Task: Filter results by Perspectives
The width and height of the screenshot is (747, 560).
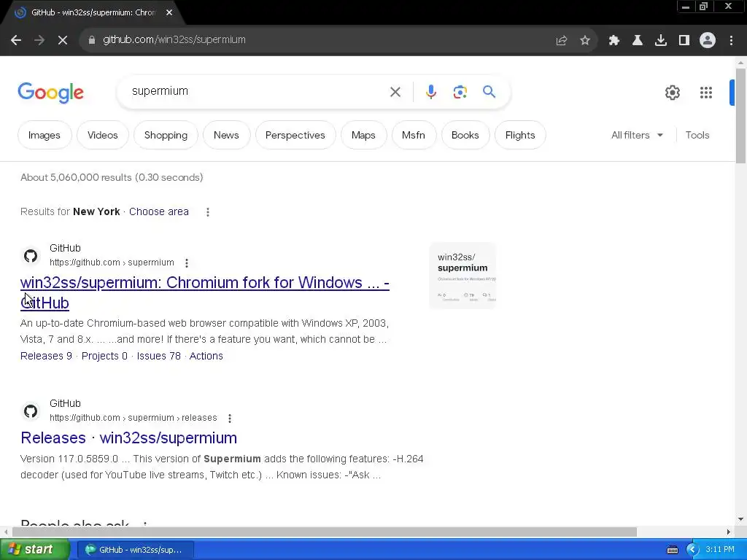Action: tap(295, 135)
